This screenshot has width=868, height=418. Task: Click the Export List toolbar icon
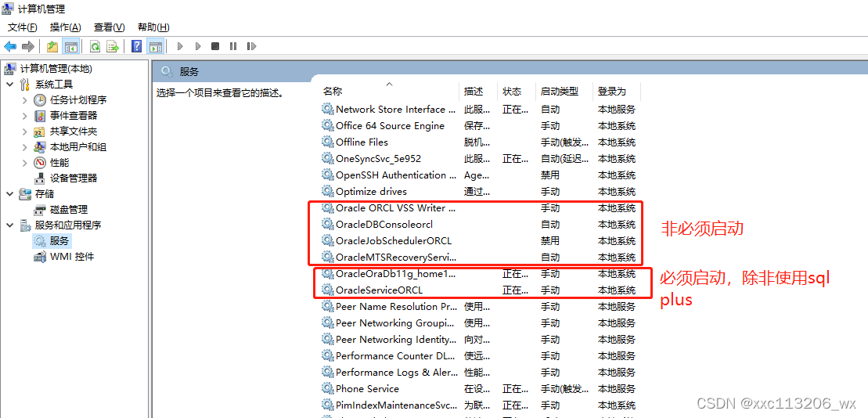tap(113, 46)
